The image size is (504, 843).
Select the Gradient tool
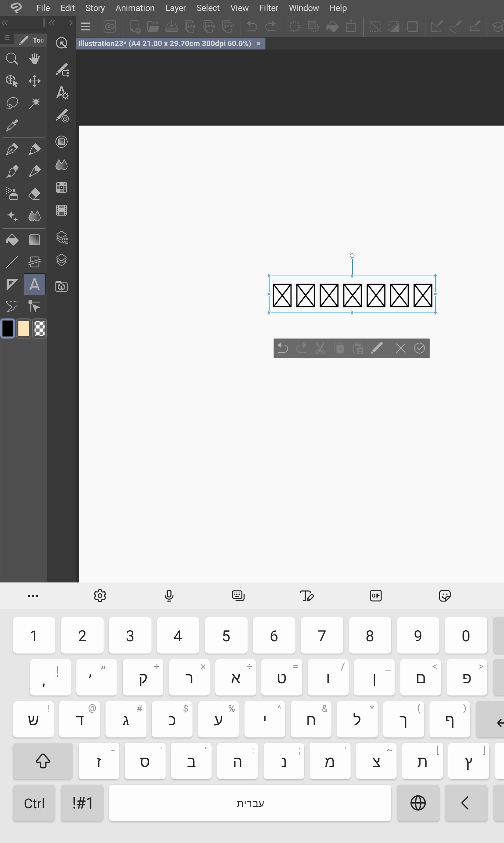click(34, 240)
